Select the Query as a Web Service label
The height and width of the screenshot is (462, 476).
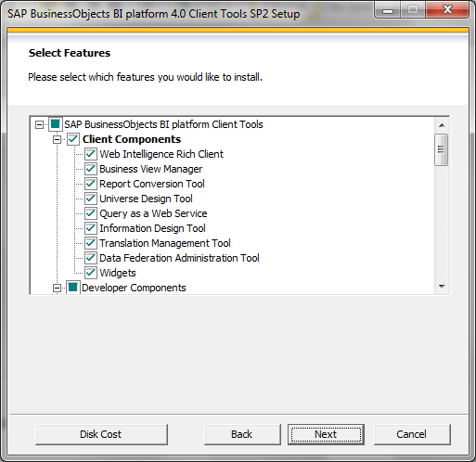pos(153,213)
